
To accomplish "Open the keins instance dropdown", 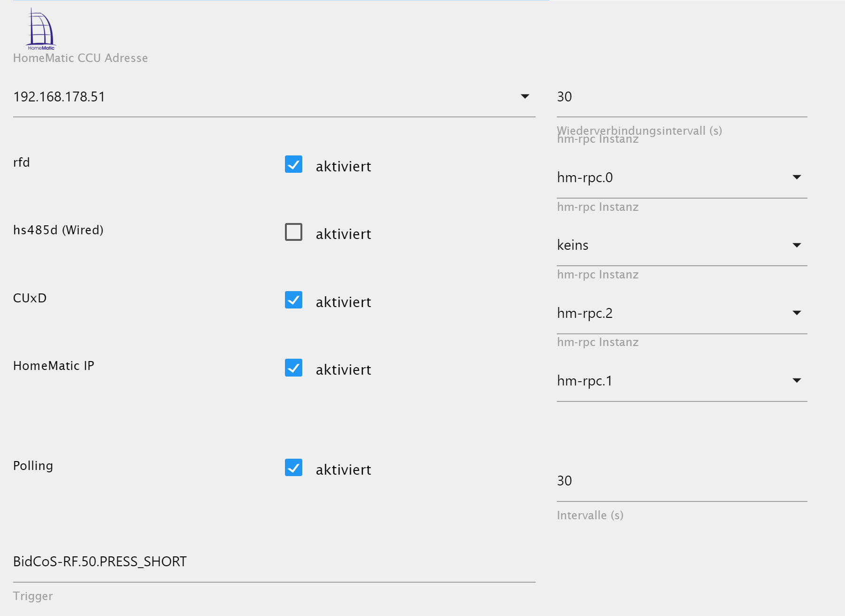I will point(796,245).
